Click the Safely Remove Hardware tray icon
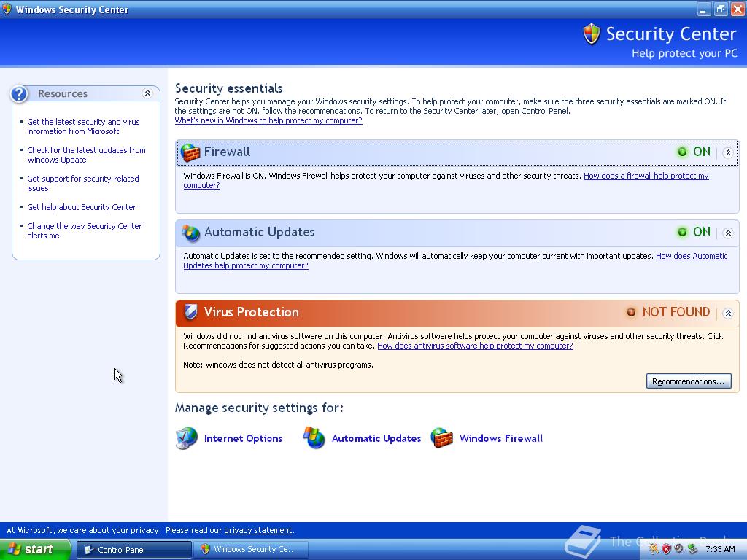747x560 pixels. [x=692, y=549]
